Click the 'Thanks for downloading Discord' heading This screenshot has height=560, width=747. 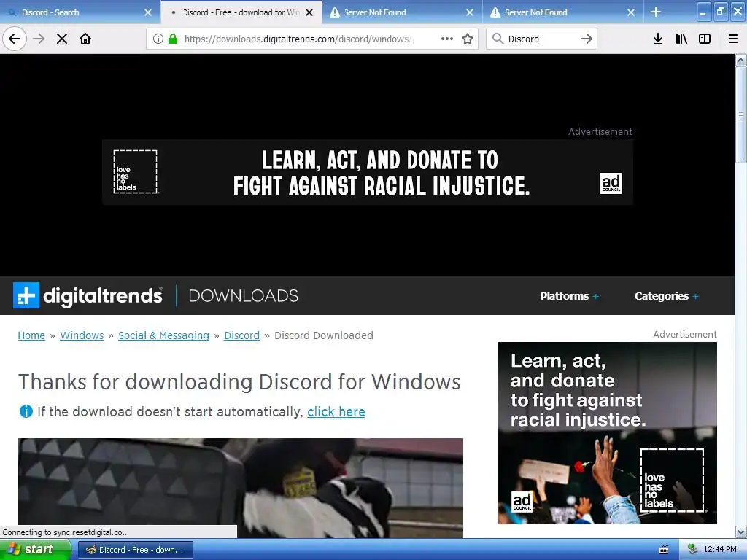(x=239, y=381)
